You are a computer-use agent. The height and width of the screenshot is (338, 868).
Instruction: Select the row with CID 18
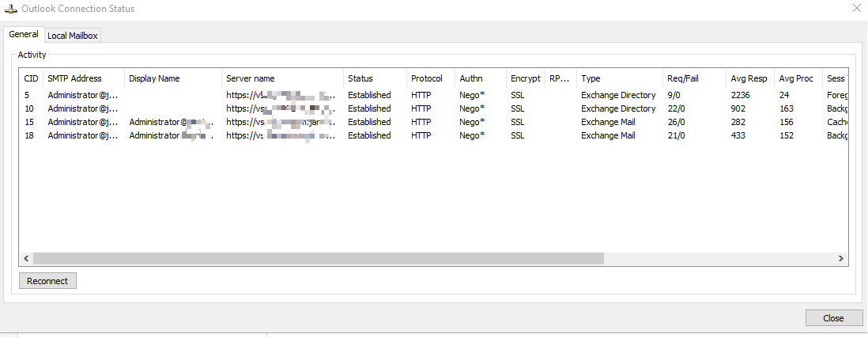433,135
